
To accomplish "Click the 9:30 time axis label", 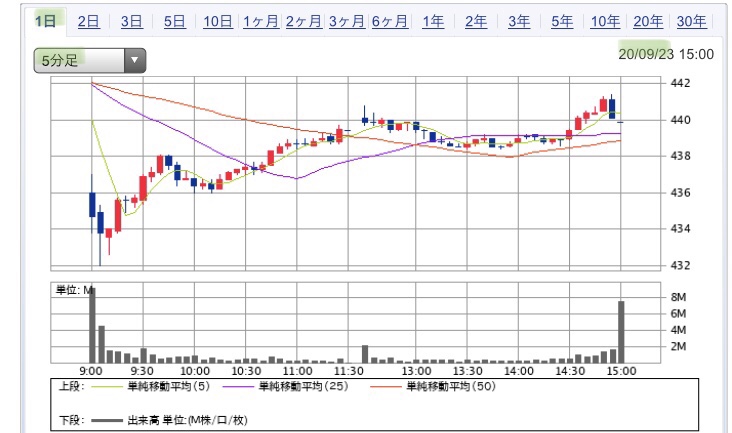I will tap(142, 371).
